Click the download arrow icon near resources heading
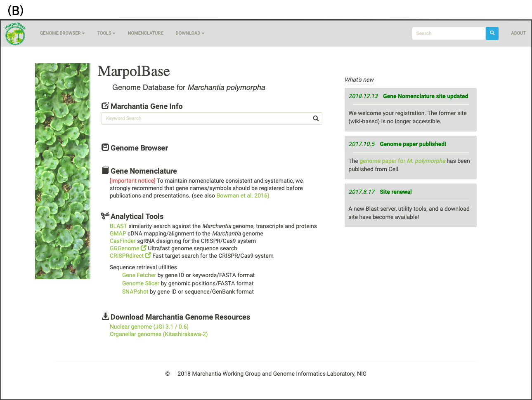Viewport: 532px width, 400px height. click(x=105, y=316)
